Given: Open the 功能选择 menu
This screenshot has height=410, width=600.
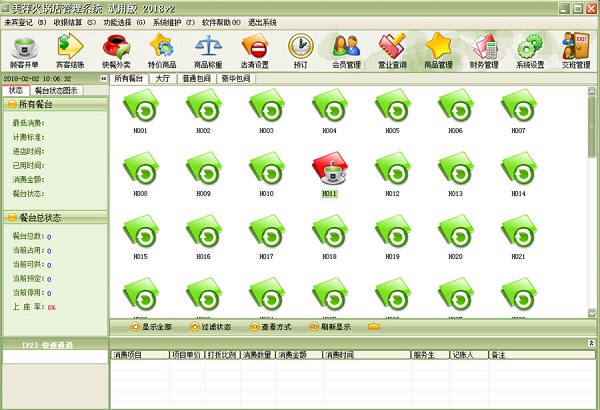Looking at the screenshot, I should [x=124, y=23].
